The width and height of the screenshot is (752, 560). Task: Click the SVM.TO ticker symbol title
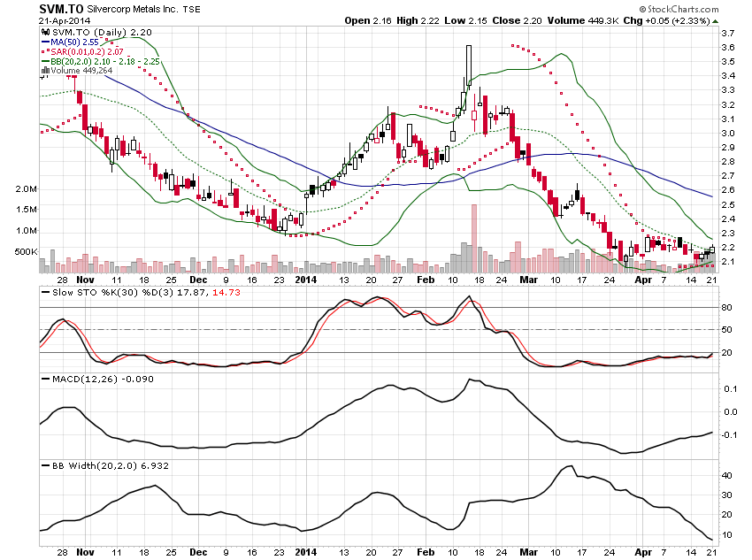pos(61,9)
